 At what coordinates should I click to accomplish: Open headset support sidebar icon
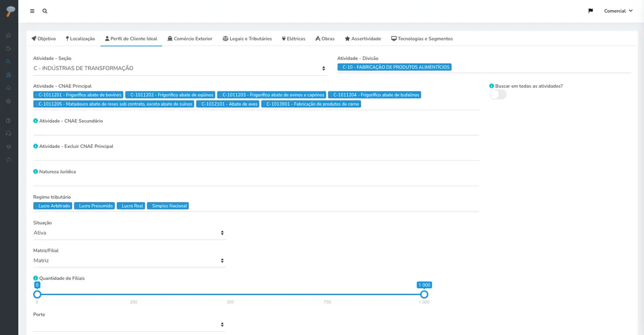(9, 133)
